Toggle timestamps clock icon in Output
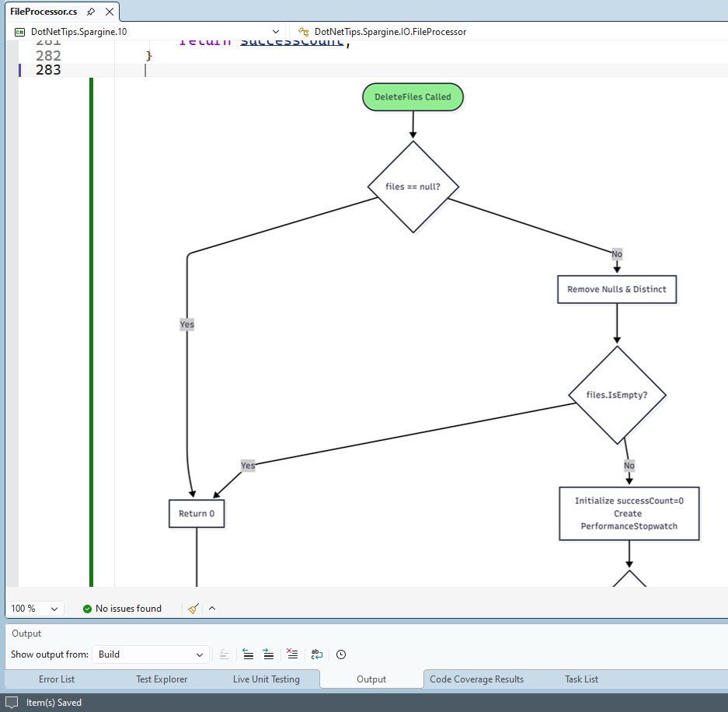This screenshot has height=712, width=728. [341, 654]
